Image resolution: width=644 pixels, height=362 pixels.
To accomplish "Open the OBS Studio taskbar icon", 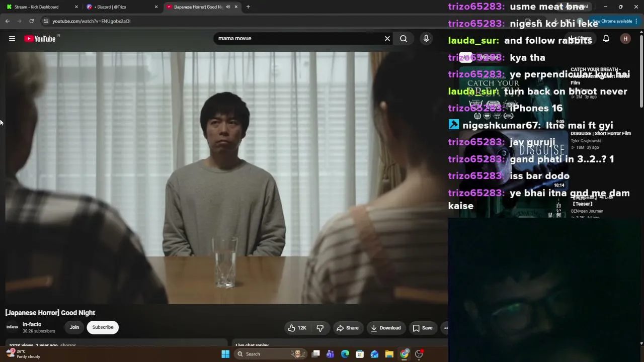I will 419,354.
